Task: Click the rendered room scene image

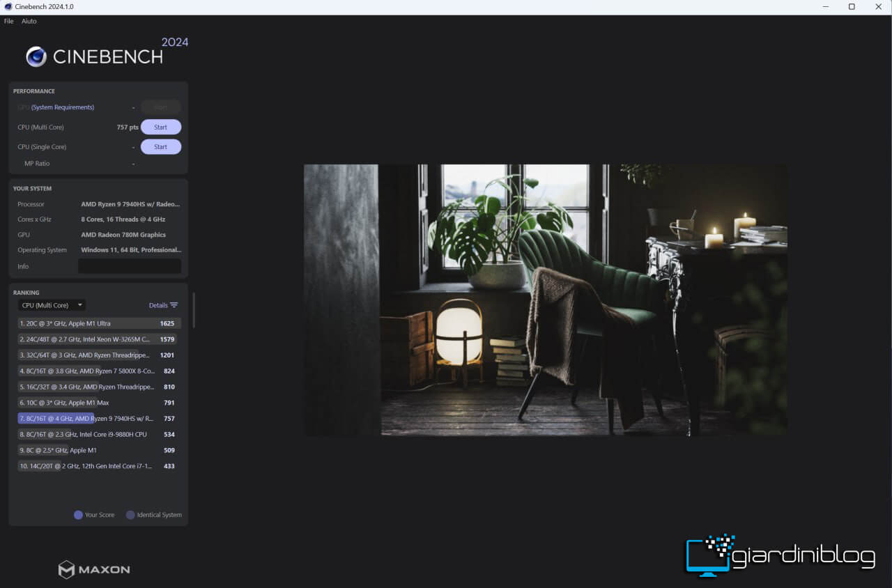Action: (546, 300)
